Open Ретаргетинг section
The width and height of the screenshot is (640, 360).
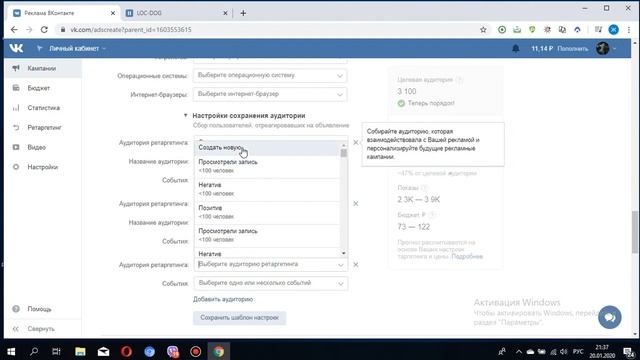pos(44,127)
